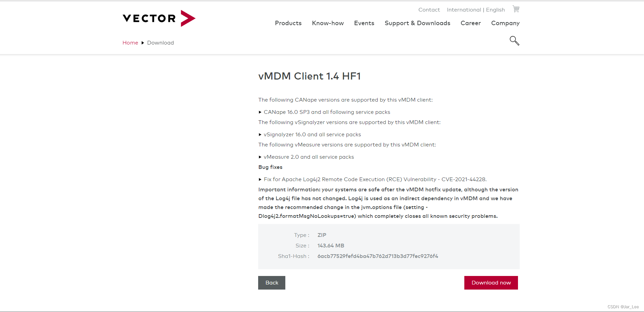644x312 pixels.
Task: Click the 'Sha1-Hash :' label
Action: [x=293, y=256]
